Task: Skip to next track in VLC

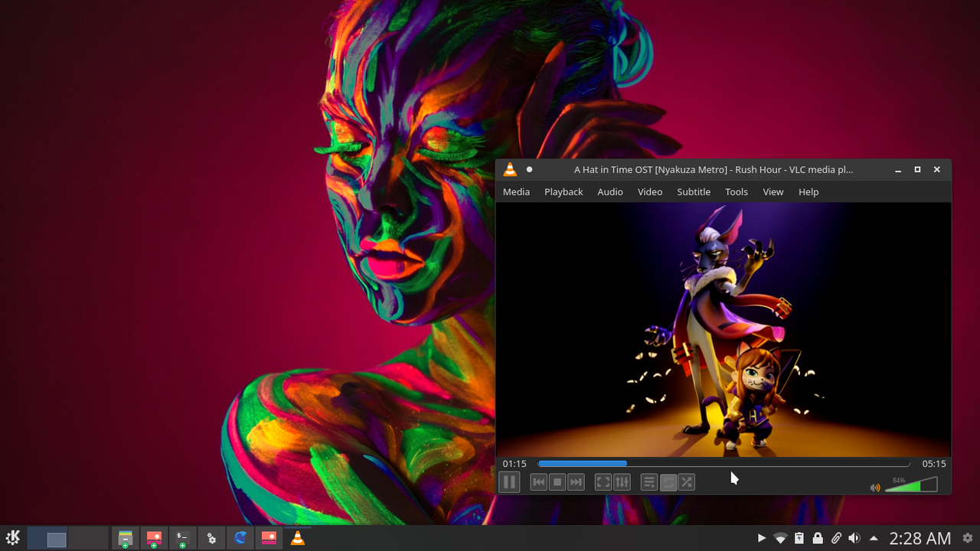Action: 576,482
